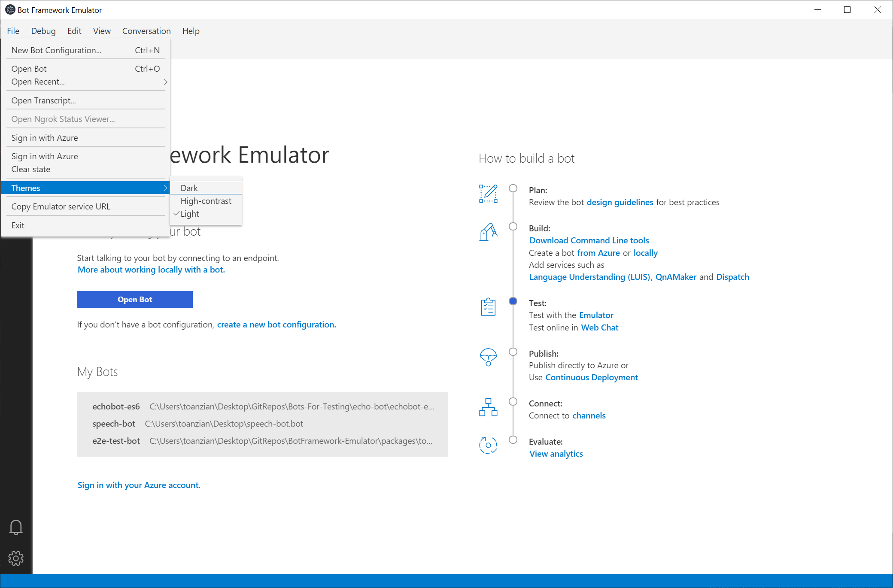Click create a new bot configuration link
The image size is (893, 588).
276,324
